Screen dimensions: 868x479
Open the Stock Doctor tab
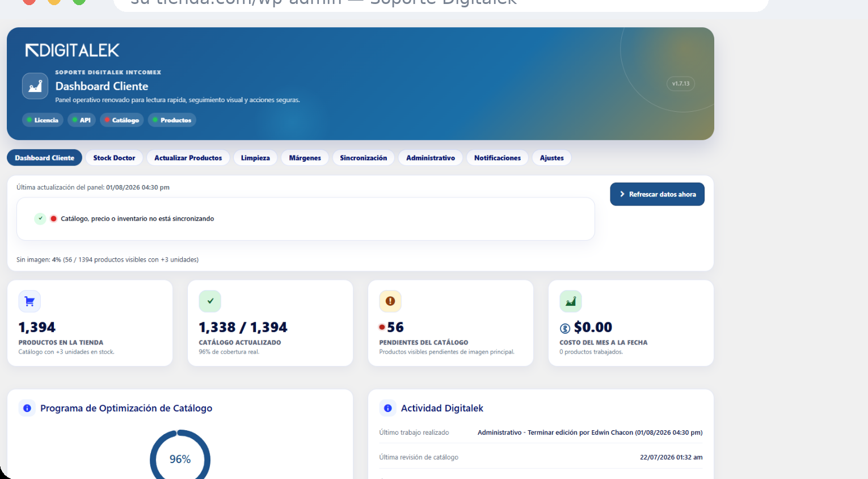click(x=114, y=158)
